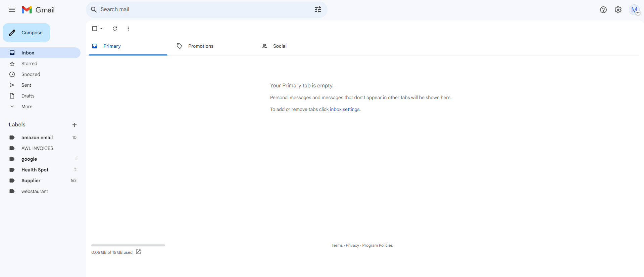Open the Privacy link

(x=352, y=245)
